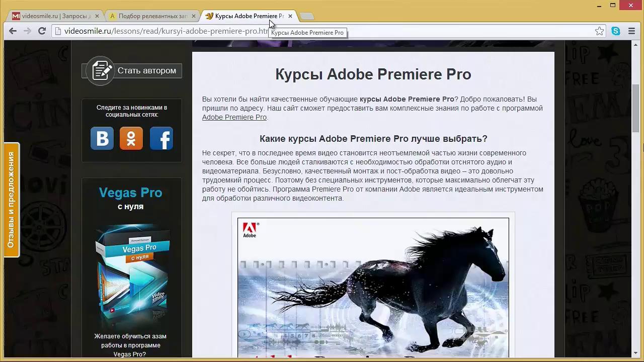Reload the page with the refresh icon
The height and width of the screenshot is (362, 644).
coord(42,31)
